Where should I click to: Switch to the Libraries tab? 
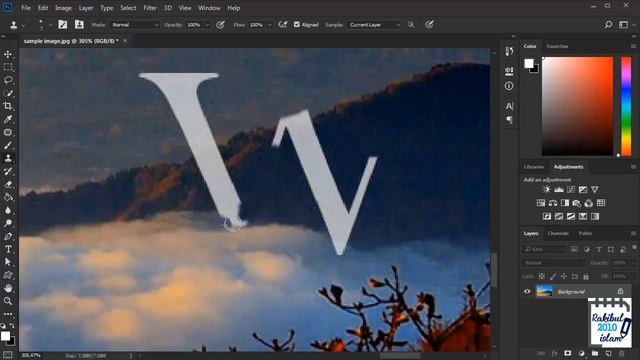[533, 167]
